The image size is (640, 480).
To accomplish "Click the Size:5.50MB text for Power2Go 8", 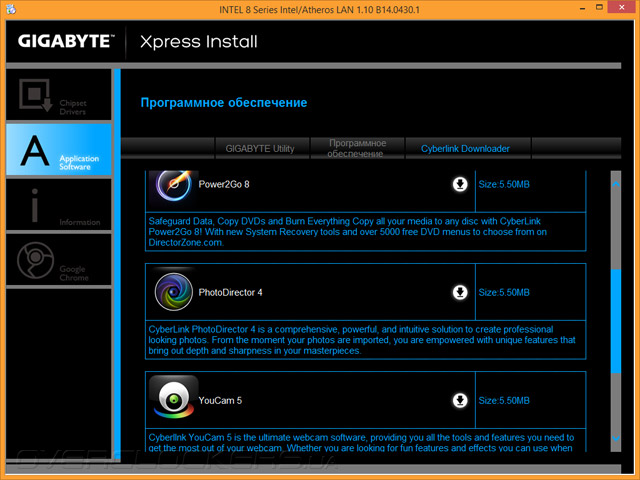I will tap(504, 184).
